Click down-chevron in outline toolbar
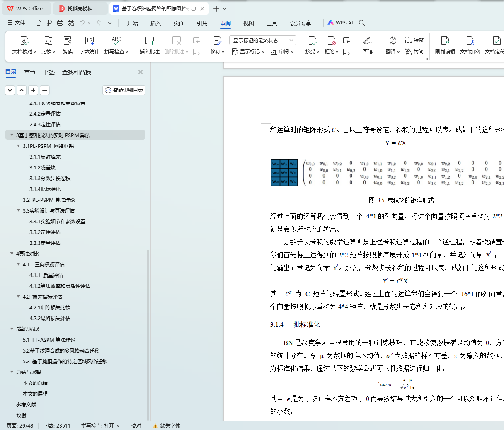This screenshot has height=430, width=504. point(10,90)
